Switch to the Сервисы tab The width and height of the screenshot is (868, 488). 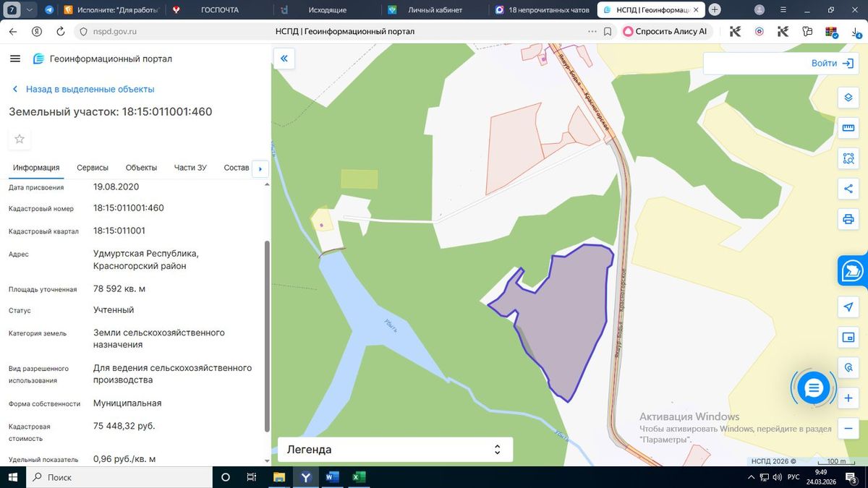tap(93, 168)
